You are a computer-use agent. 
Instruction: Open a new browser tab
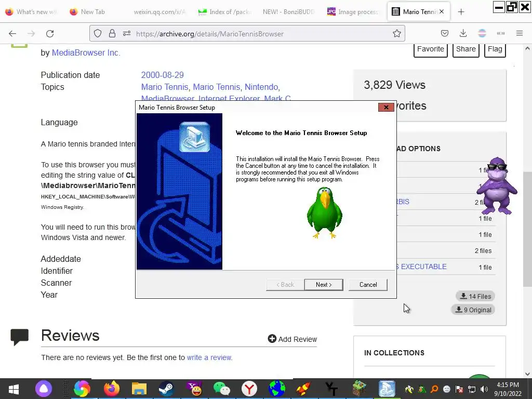461,12
